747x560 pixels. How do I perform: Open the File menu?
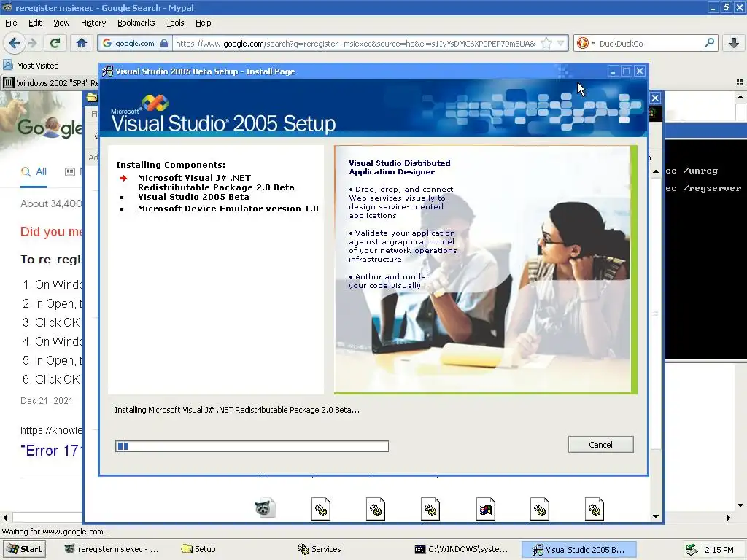pos(11,23)
